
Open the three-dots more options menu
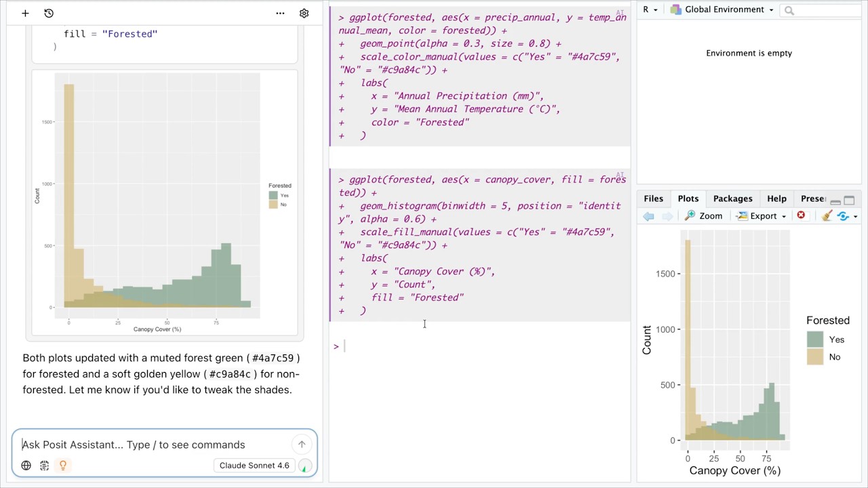click(x=280, y=13)
